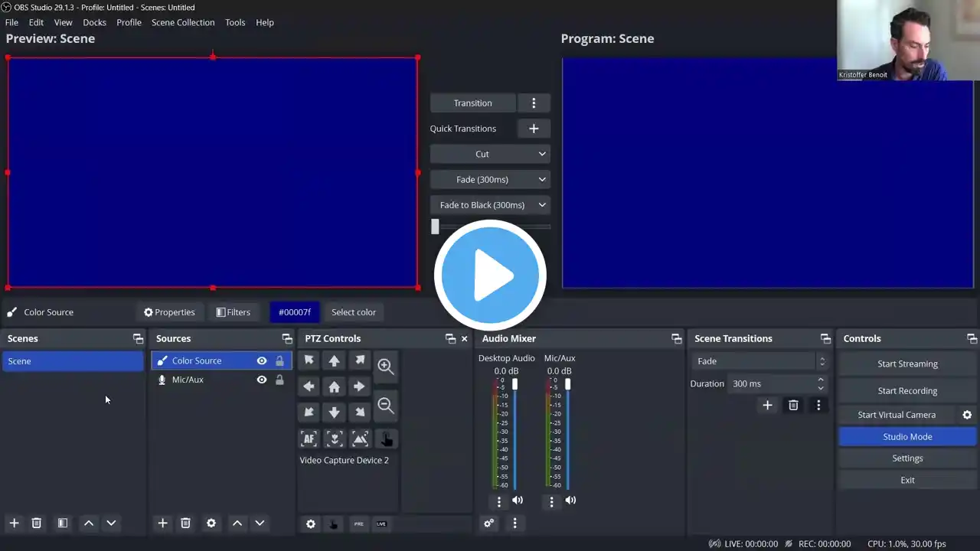Float the PTZ Controls dock
This screenshot has width=980, height=551.
click(x=450, y=338)
